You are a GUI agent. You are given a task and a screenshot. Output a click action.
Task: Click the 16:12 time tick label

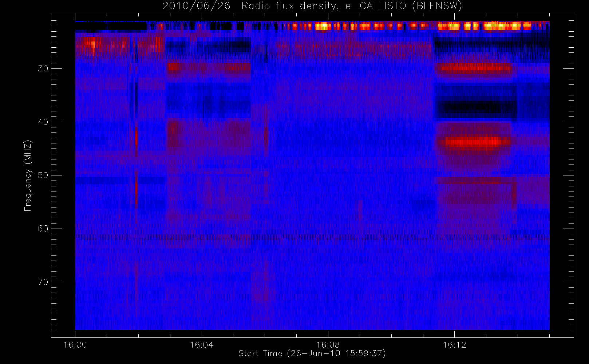pos(454,345)
